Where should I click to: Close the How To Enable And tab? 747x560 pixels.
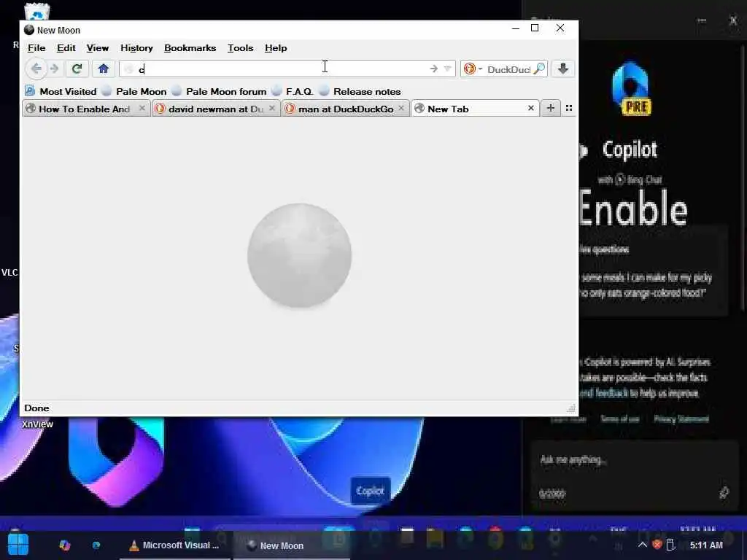click(x=142, y=109)
